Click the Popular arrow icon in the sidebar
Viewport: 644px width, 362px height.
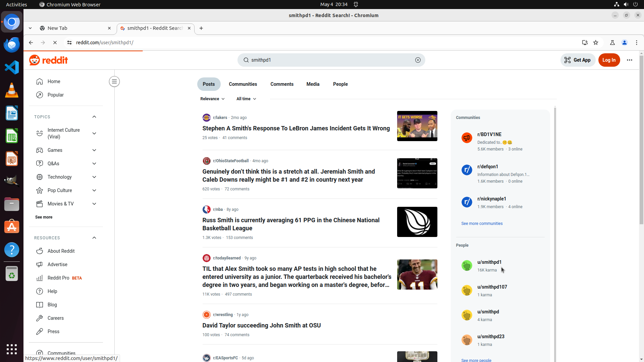[40, 95]
